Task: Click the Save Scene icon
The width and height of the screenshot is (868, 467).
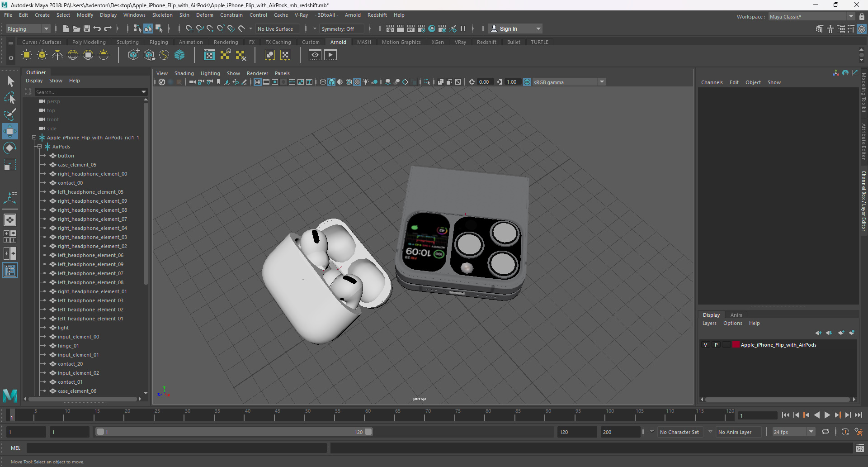Action: (86, 29)
